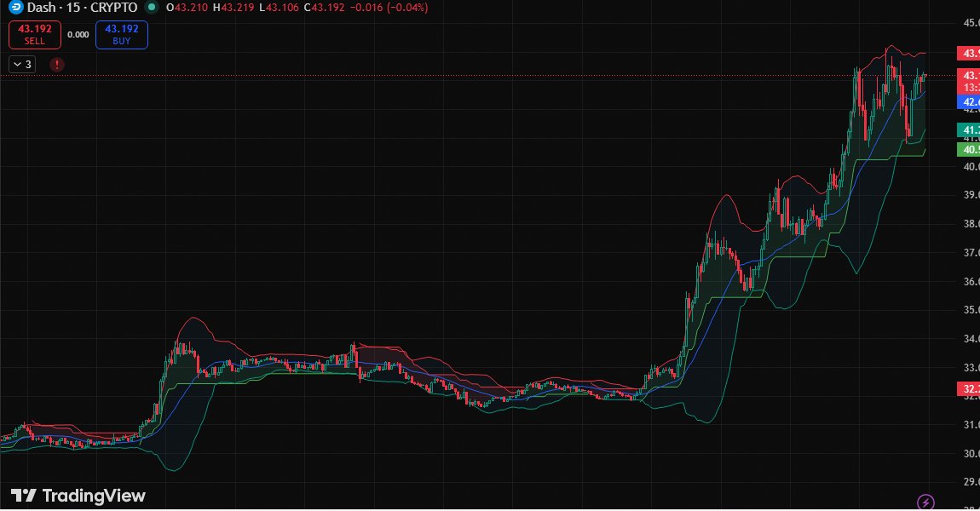Click the red indicator error warning icon
The image size is (980, 511).
click(x=57, y=64)
